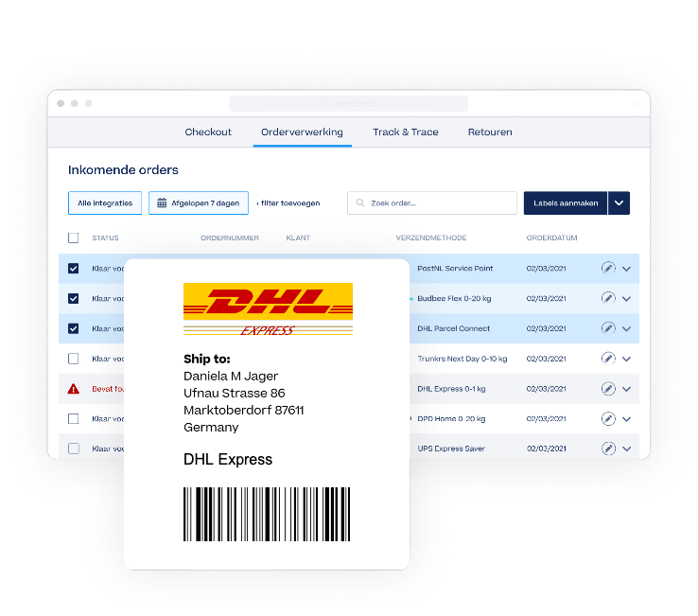Click edit pencil on DPD Home row
698x616 pixels.
point(608,418)
